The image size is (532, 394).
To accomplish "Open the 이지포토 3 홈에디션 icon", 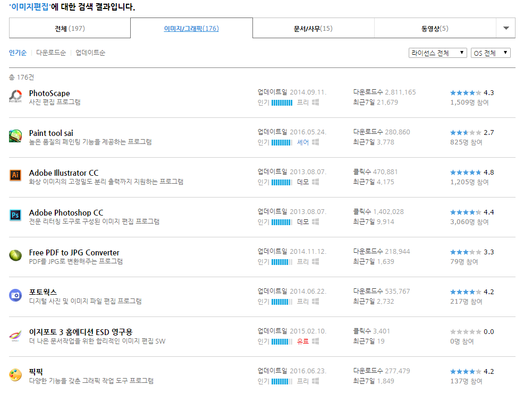I will (x=15, y=335).
